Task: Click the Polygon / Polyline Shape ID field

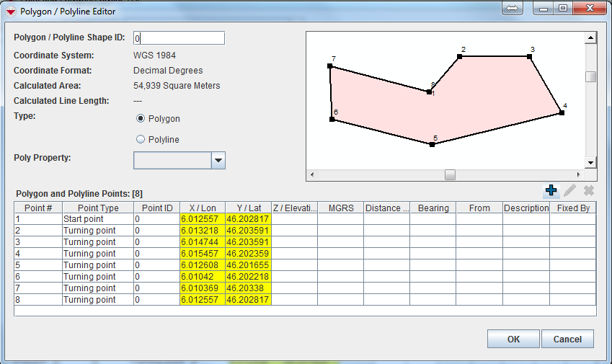Action: tap(179, 38)
